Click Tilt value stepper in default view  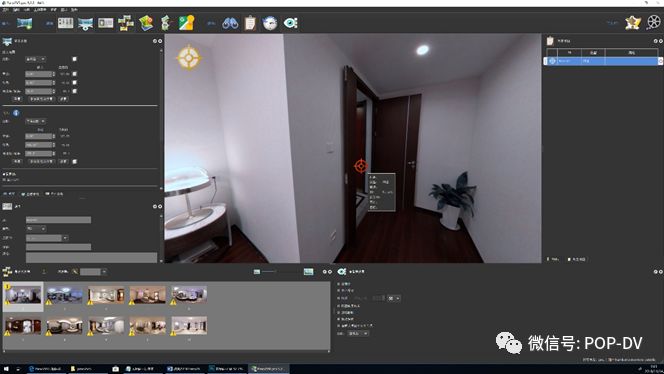point(53,82)
